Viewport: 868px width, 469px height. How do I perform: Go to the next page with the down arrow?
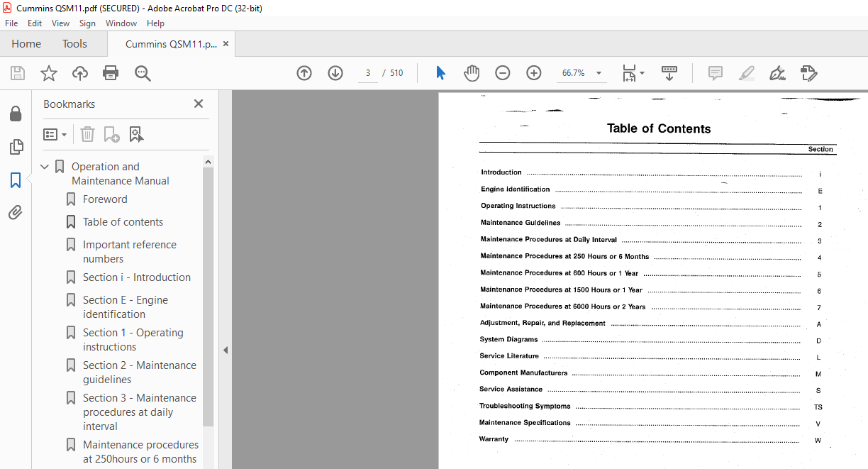[335, 73]
